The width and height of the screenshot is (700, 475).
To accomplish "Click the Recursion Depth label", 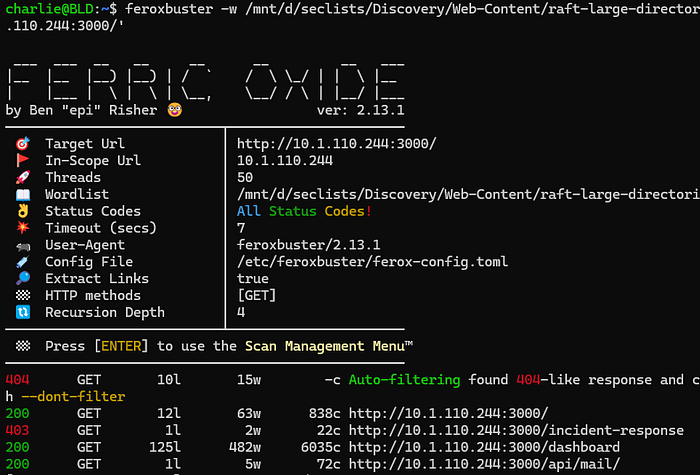I will tap(105, 312).
